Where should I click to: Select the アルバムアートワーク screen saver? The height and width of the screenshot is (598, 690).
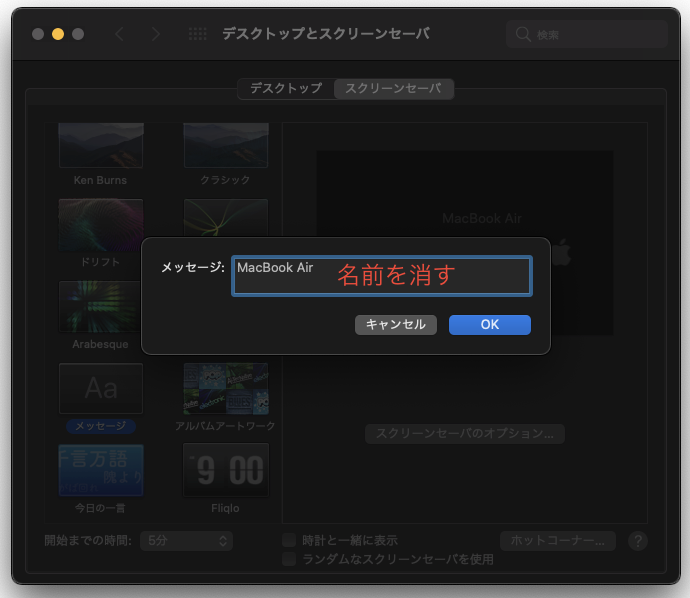tap(226, 389)
